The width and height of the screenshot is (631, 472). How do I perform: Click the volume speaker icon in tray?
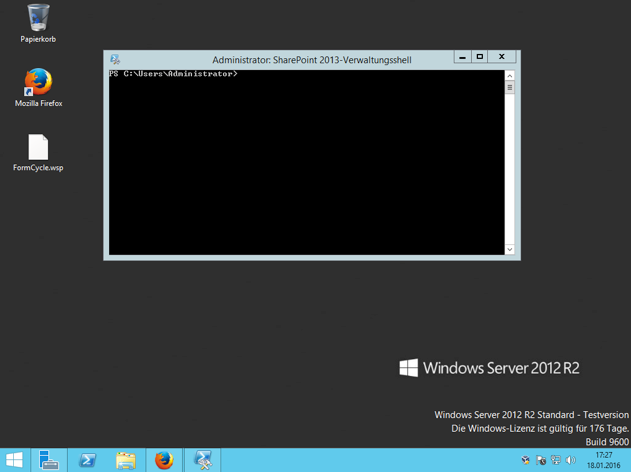tap(571, 460)
